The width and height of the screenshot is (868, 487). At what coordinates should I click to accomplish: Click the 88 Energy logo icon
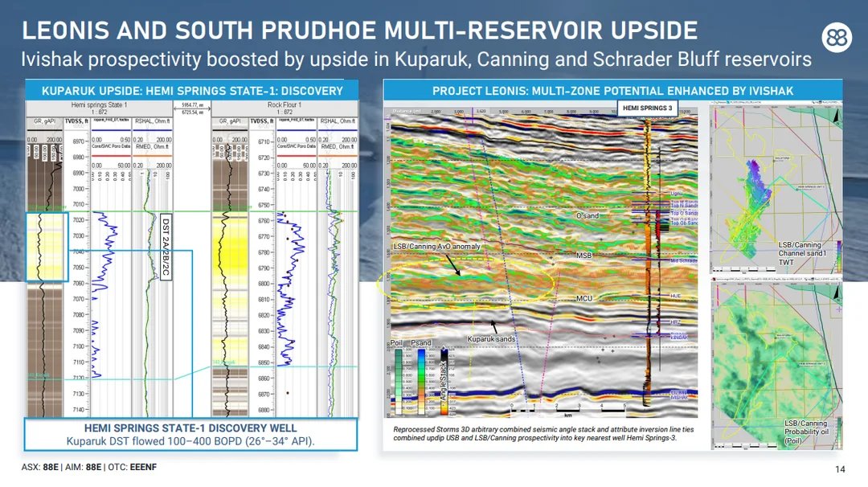[837, 38]
